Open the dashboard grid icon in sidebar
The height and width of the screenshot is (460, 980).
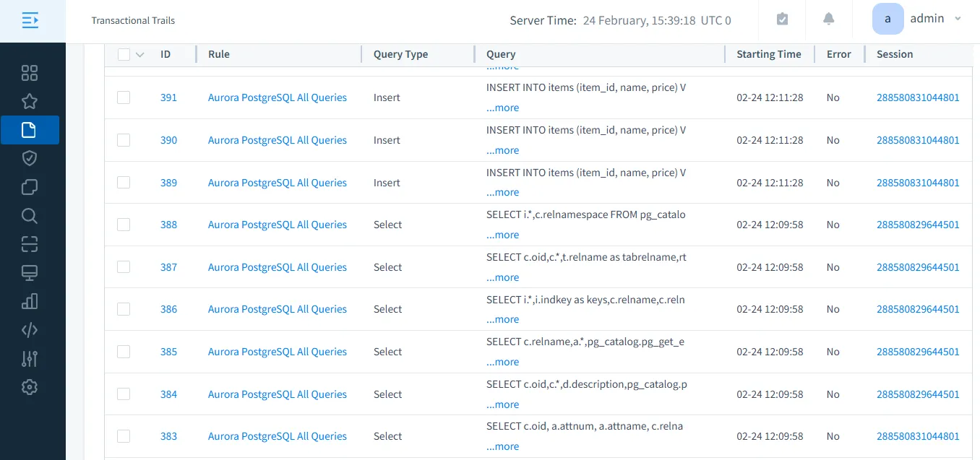(x=30, y=73)
